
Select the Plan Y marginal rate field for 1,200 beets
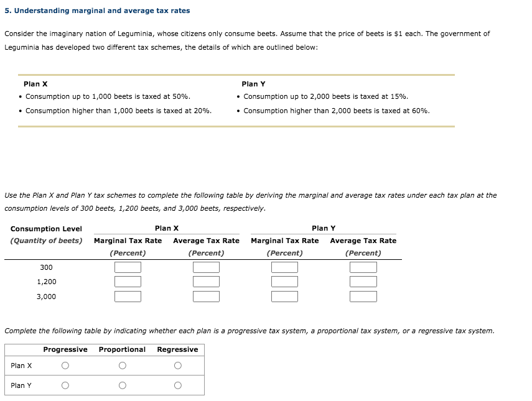pyautogui.click(x=285, y=282)
